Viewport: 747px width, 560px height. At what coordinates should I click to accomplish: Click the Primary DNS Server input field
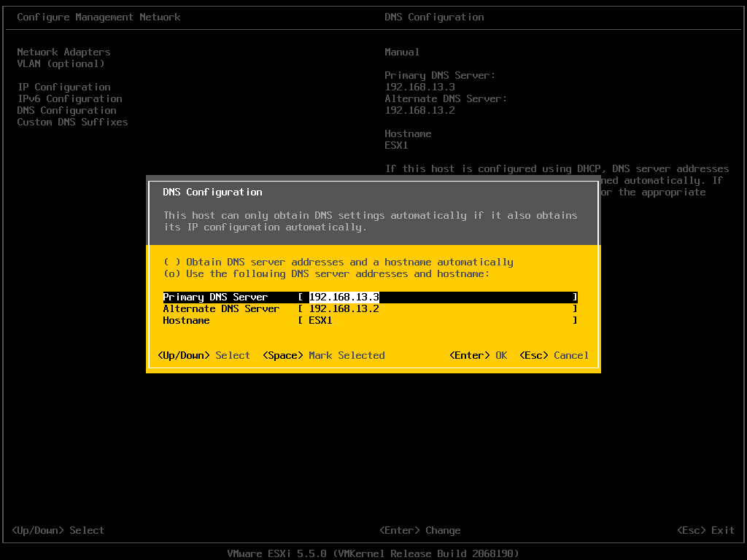pos(438,297)
